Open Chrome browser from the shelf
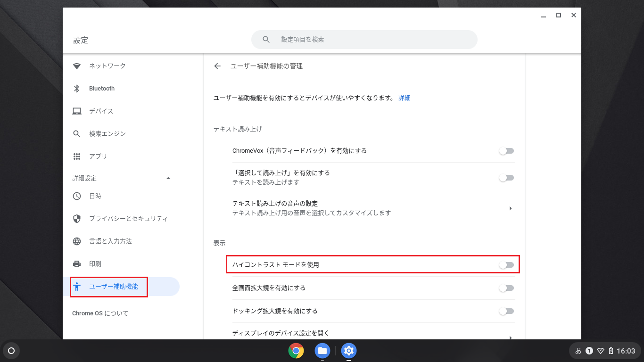Viewport: 644px width, 362px height. (x=296, y=351)
